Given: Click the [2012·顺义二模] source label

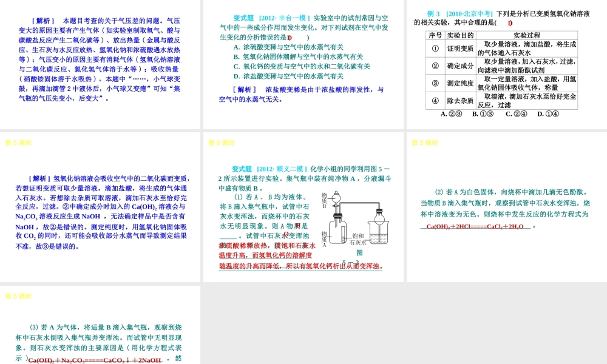Looking at the screenshot, I should (282, 169).
